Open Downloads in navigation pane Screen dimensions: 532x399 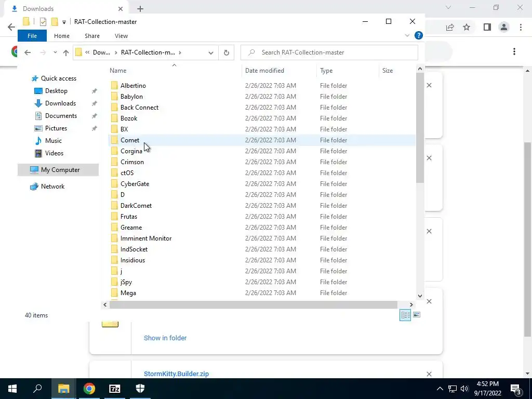pyautogui.click(x=60, y=103)
